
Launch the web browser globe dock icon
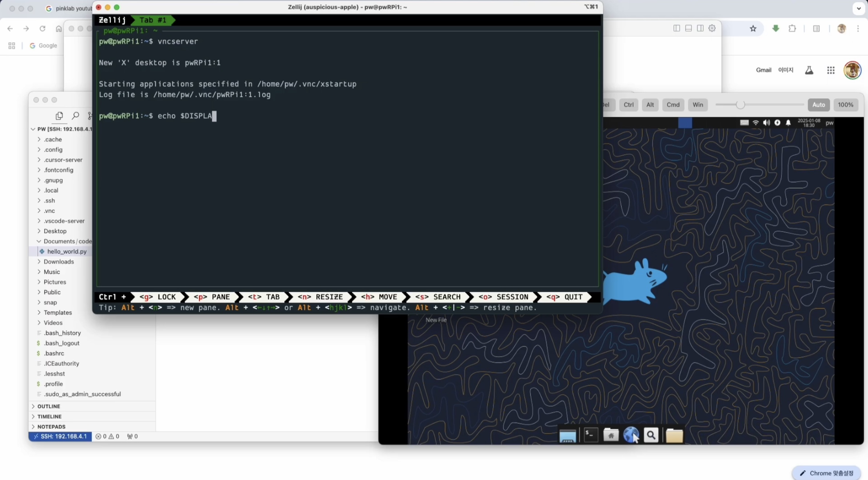coord(631,435)
